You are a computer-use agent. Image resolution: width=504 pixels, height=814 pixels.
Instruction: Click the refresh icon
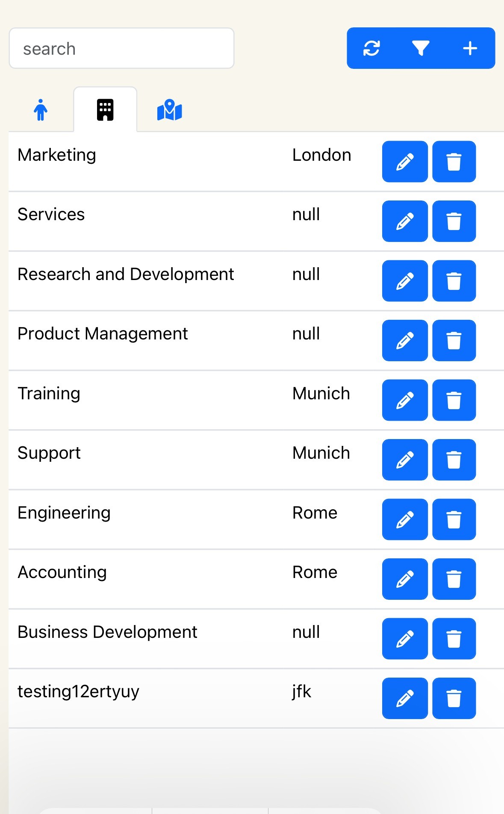click(x=371, y=48)
